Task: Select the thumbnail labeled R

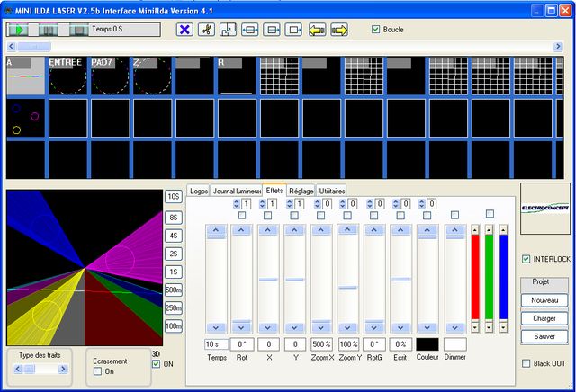Action: point(237,76)
